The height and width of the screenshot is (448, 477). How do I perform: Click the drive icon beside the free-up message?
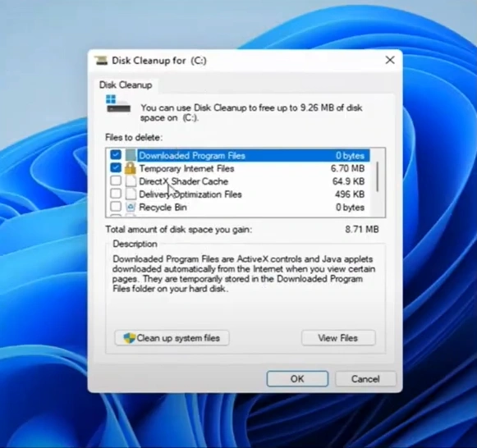click(x=118, y=104)
